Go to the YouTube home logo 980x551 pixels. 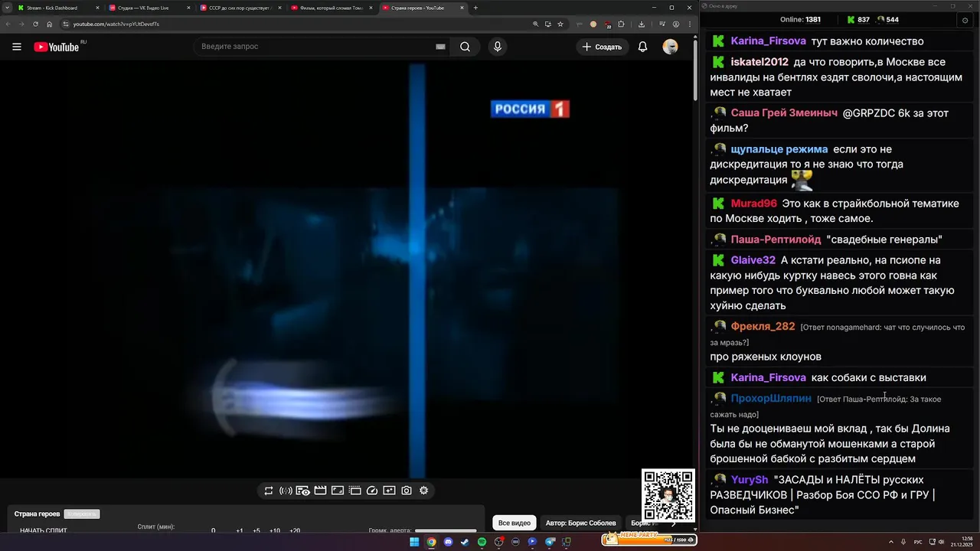point(57,47)
